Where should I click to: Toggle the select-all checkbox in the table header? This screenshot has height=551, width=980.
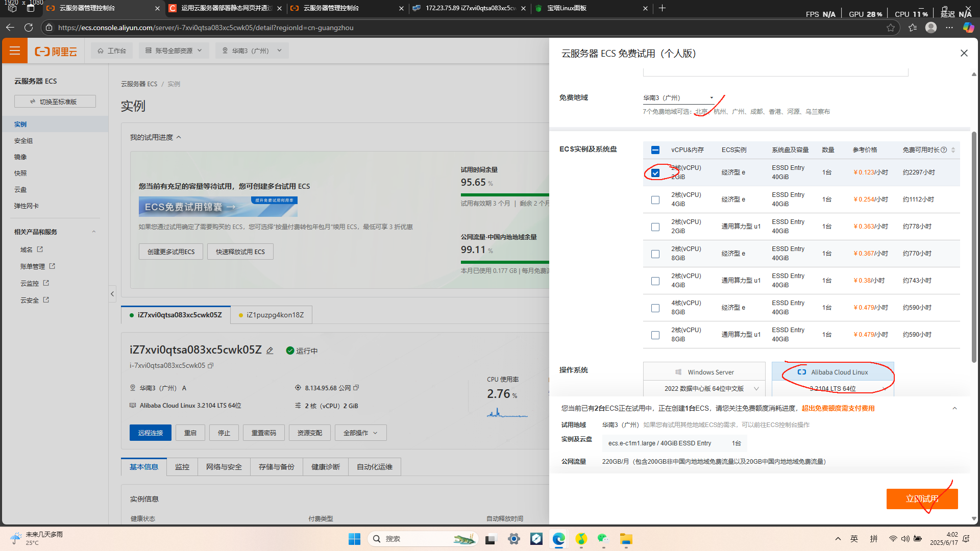pyautogui.click(x=655, y=150)
